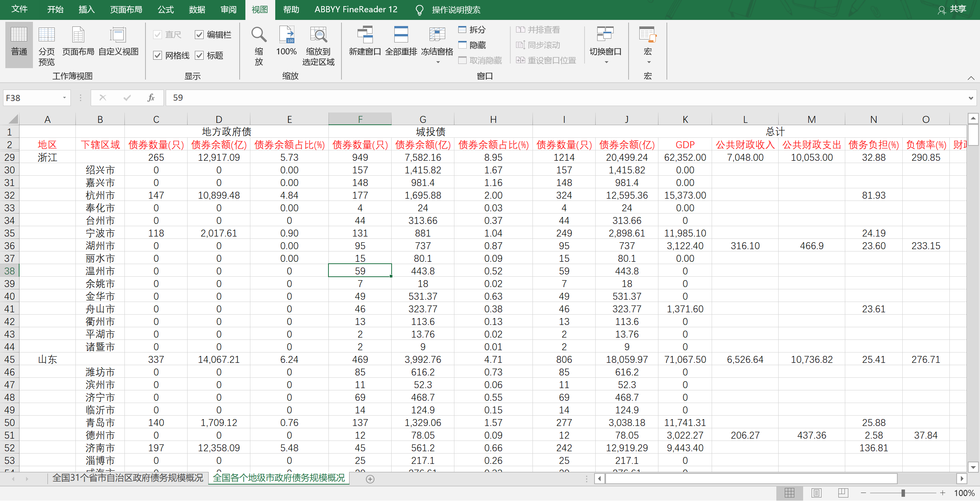Screen dimensions: 980x501
Task: Click Arrange All windows icon
Action: (401, 35)
